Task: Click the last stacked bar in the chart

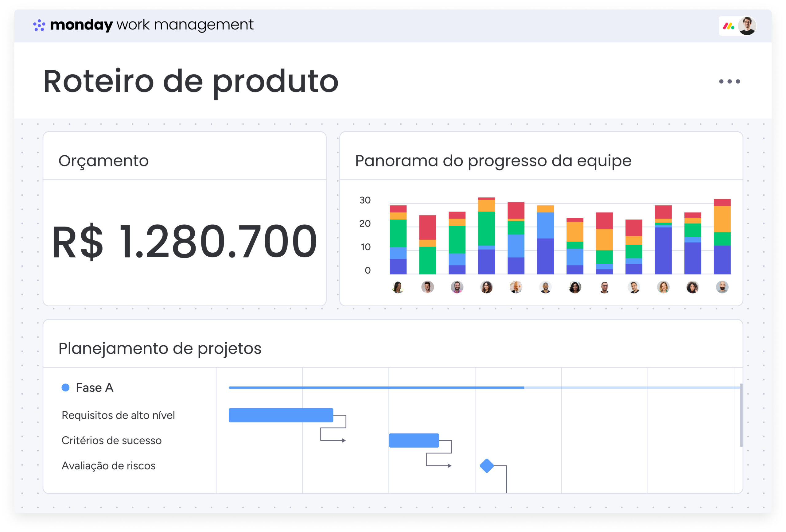Action: pyautogui.click(x=722, y=237)
